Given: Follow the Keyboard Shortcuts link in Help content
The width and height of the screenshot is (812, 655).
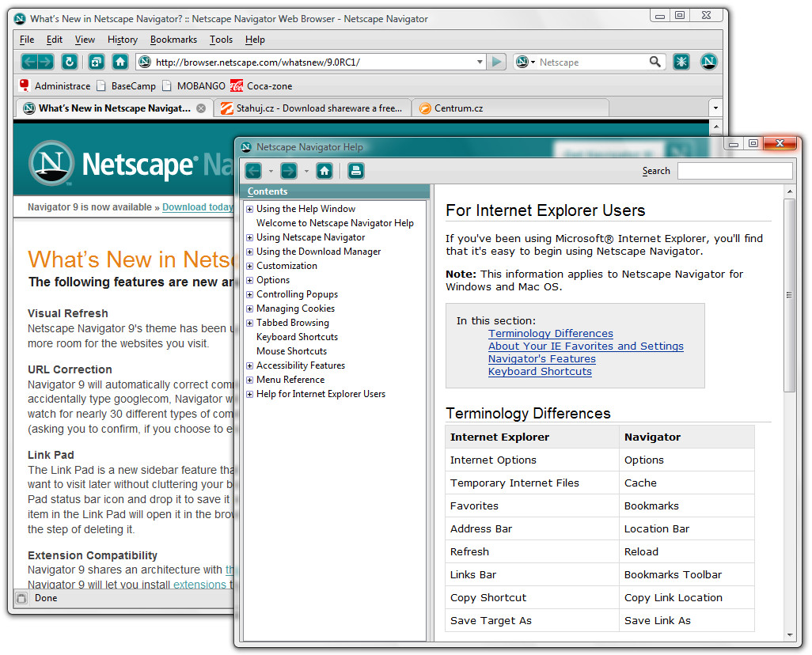Looking at the screenshot, I should click(x=540, y=371).
